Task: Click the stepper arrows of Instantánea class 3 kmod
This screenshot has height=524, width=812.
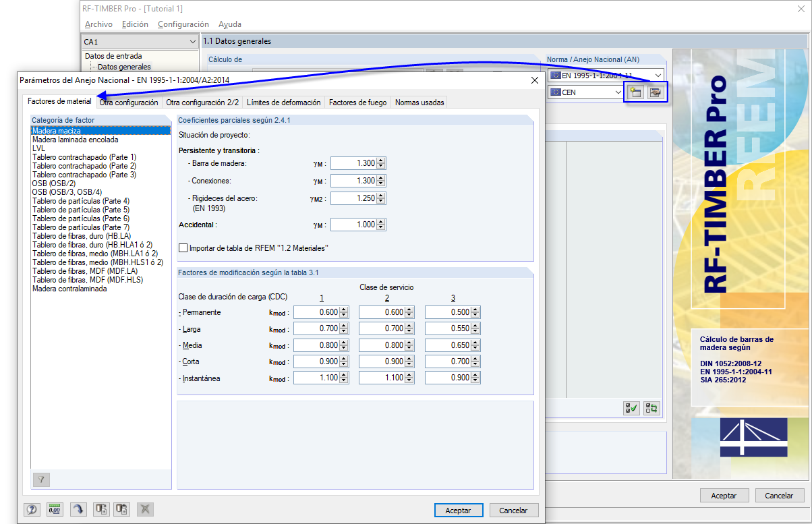Action: click(475, 378)
